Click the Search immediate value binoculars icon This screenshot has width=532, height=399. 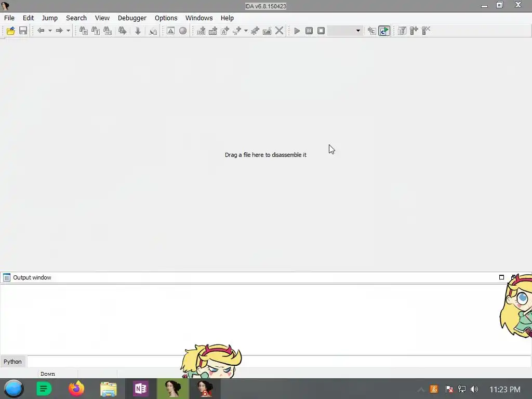coord(84,31)
